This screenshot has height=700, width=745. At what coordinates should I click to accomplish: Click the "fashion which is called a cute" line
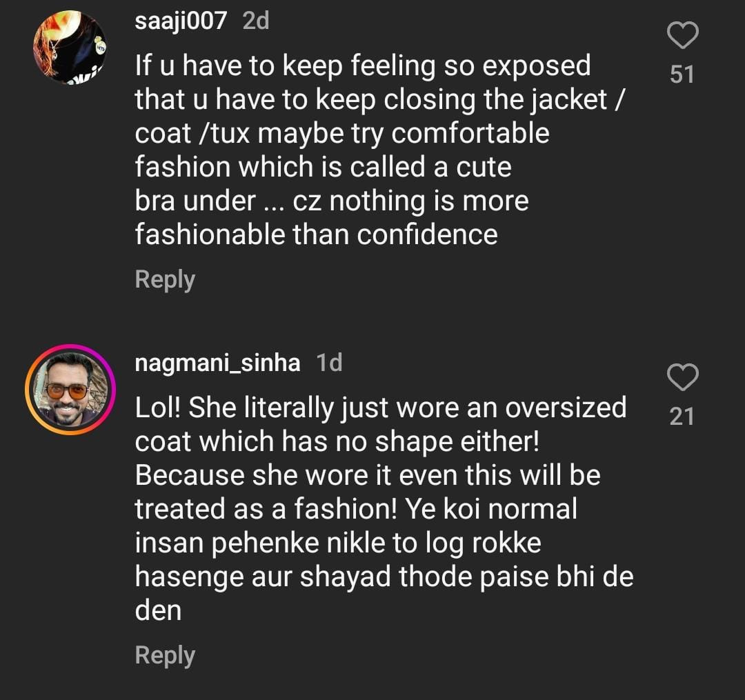point(323,167)
